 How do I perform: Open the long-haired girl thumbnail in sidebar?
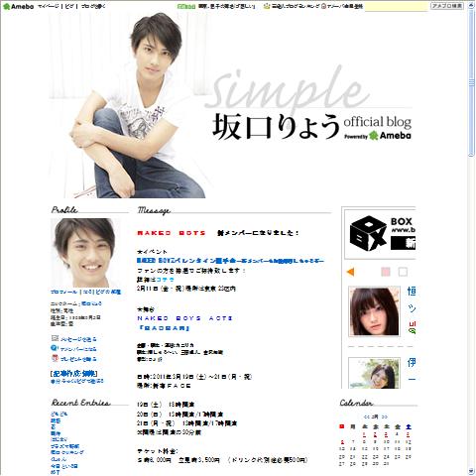[x=374, y=311]
